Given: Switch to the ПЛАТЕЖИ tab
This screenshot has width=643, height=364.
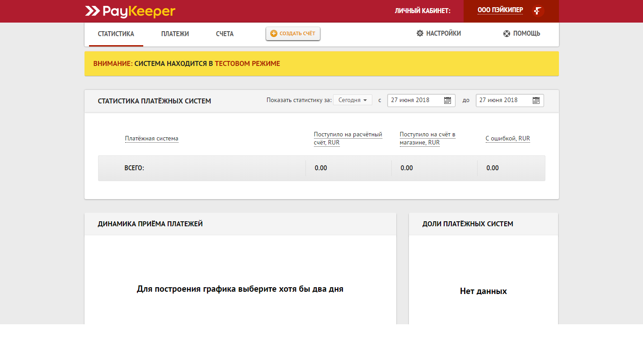Looking at the screenshot, I should tap(175, 33).
